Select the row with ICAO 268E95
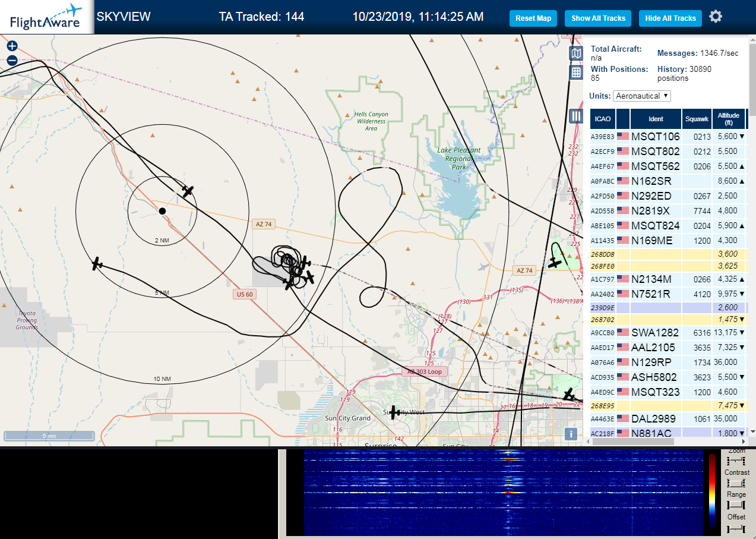Image resolution: width=756 pixels, height=539 pixels. point(668,405)
